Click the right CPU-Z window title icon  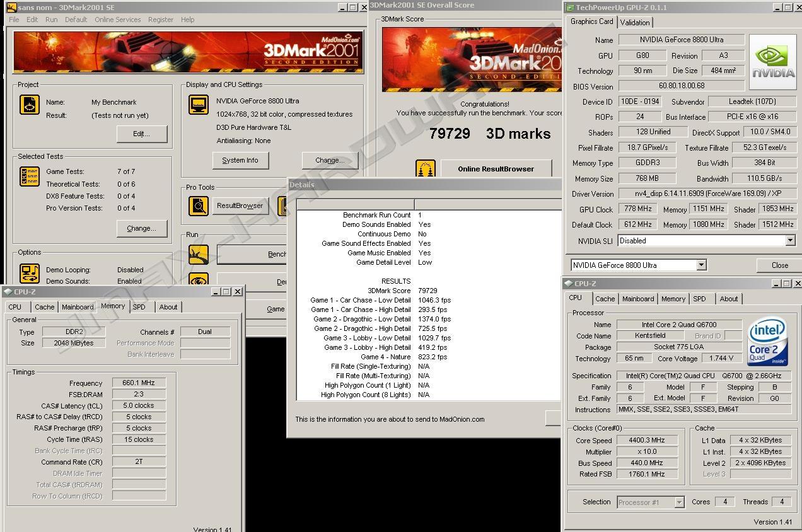pos(568,284)
